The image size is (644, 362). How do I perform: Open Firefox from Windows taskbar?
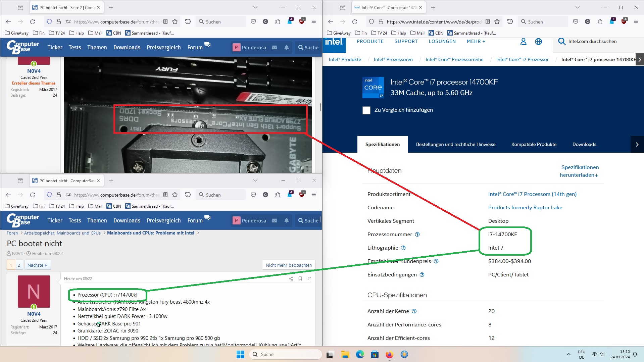(x=389, y=355)
